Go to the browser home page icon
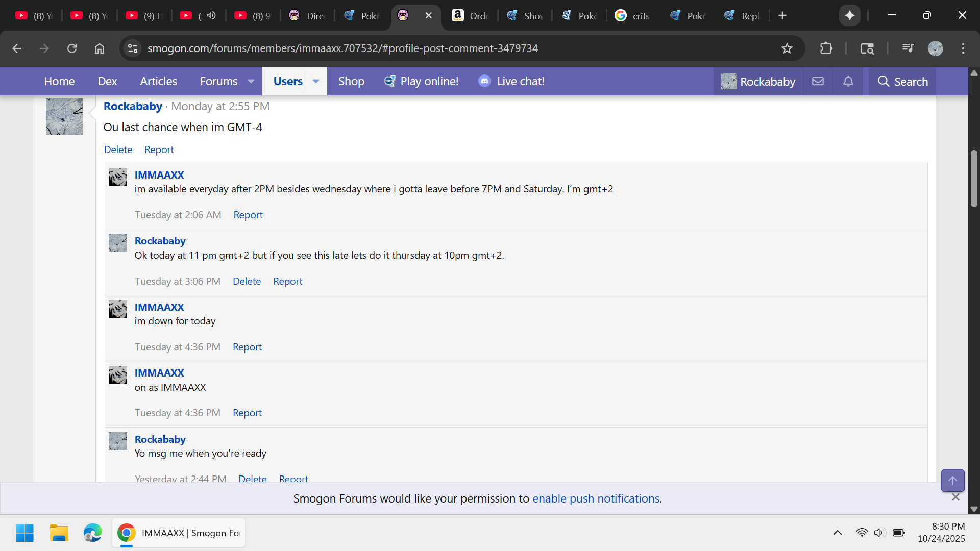Viewport: 980px width, 551px height. tap(100, 48)
